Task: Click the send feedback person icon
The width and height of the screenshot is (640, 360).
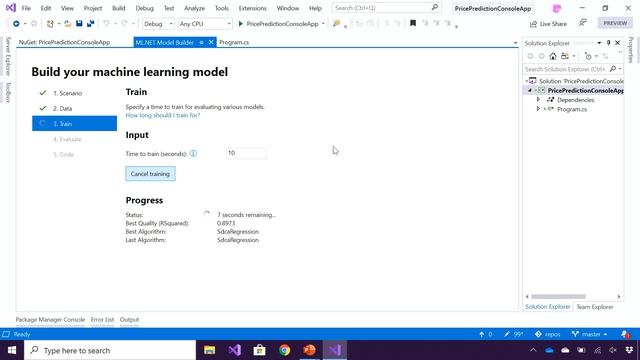Action: point(583,23)
